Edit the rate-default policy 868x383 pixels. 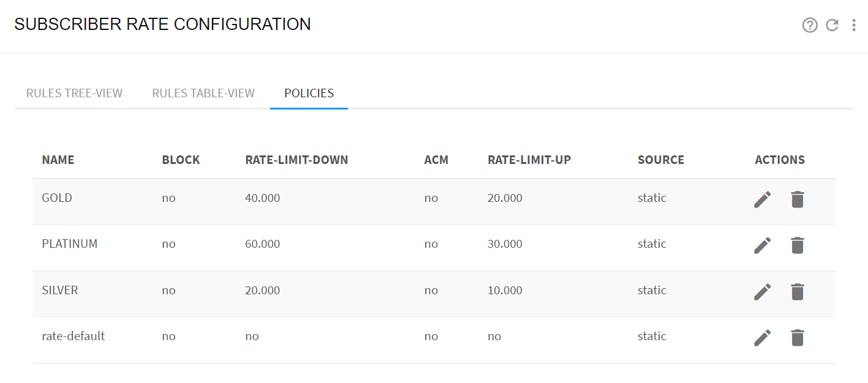tap(763, 337)
